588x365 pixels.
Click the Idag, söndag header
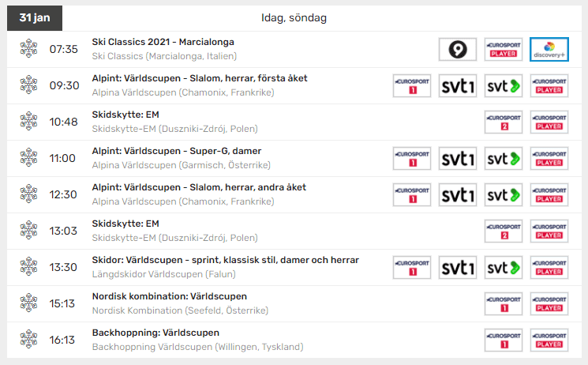tap(294, 17)
